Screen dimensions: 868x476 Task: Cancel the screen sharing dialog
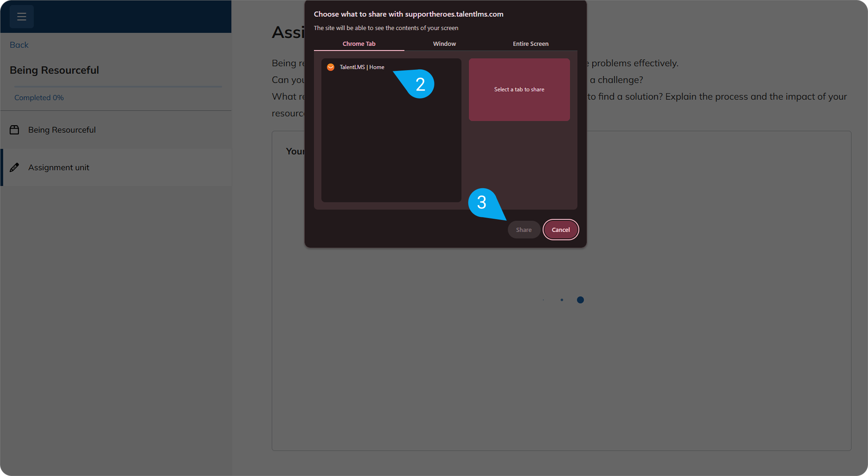click(x=561, y=230)
